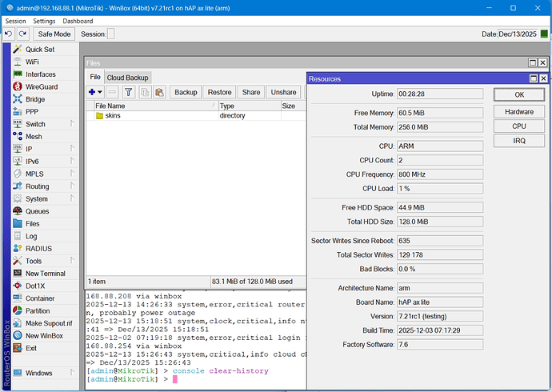Click the Unshare button
Viewport: 552px width, 392px height.
283,92
